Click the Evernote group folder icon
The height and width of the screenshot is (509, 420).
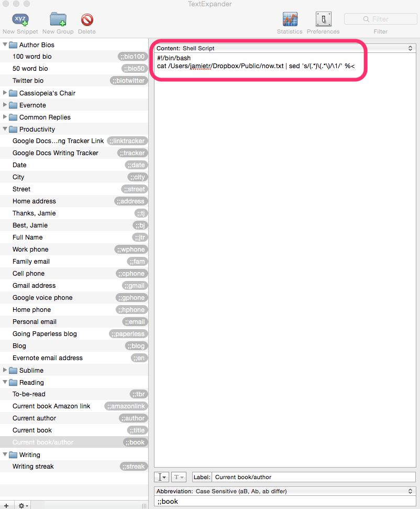[x=13, y=105]
